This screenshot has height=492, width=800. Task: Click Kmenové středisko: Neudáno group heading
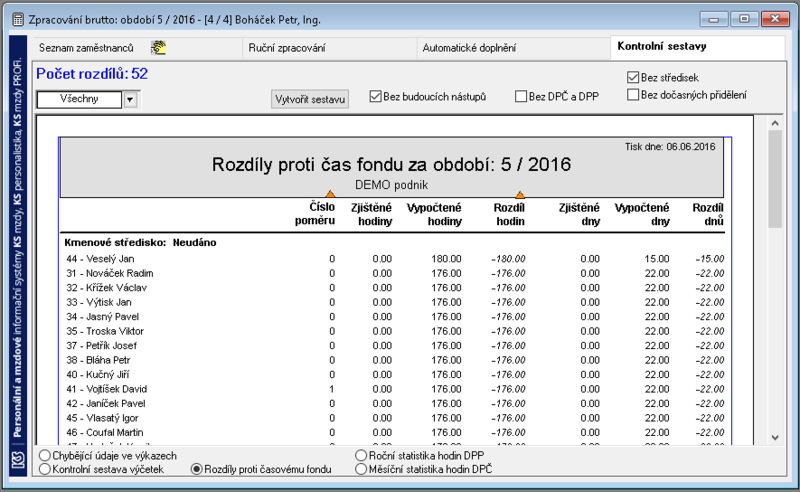tap(140, 243)
